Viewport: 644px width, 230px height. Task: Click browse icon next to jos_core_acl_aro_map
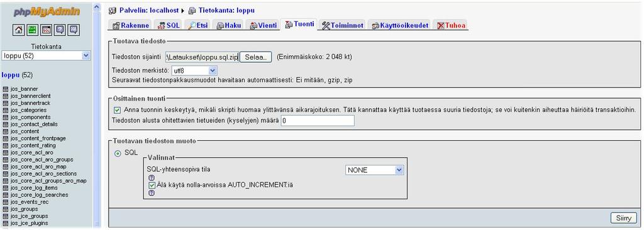tap(5, 167)
